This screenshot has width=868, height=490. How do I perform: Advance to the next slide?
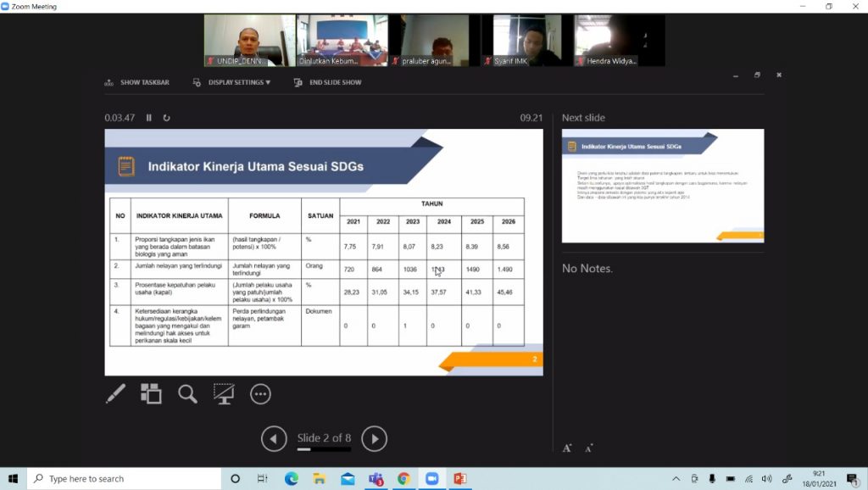(374, 438)
